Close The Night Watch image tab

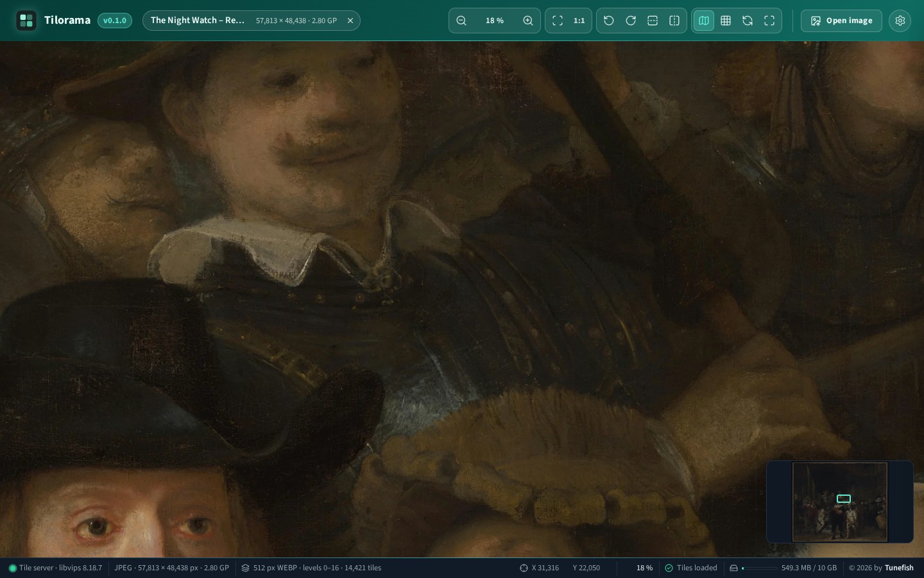(x=350, y=21)
